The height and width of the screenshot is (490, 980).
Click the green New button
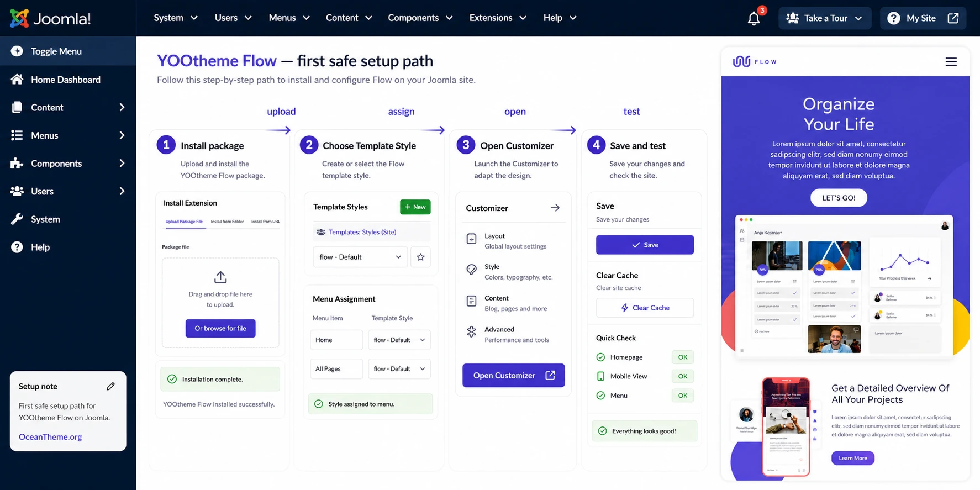415,207
